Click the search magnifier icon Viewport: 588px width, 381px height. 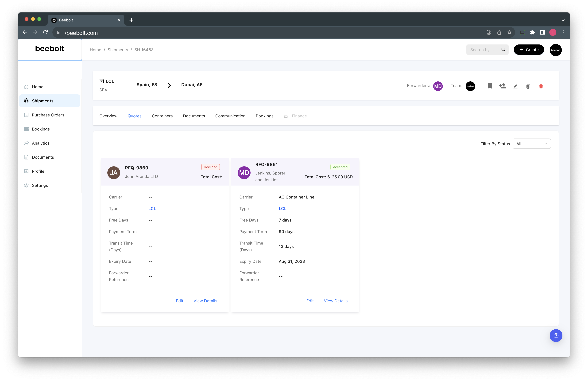click(503, 50)
